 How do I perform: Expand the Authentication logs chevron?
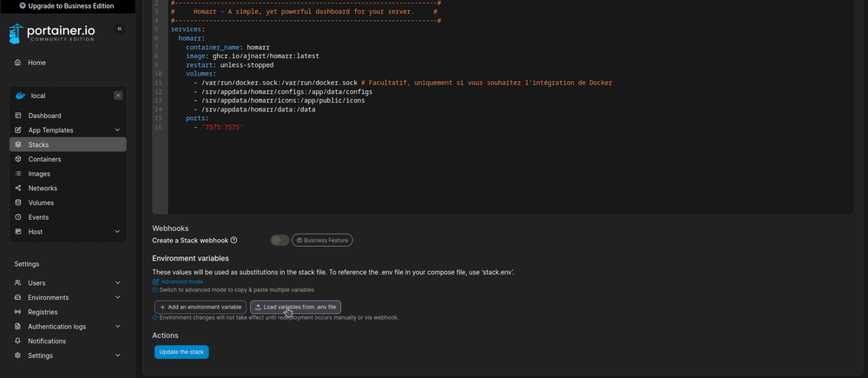[x=117, y=327]
